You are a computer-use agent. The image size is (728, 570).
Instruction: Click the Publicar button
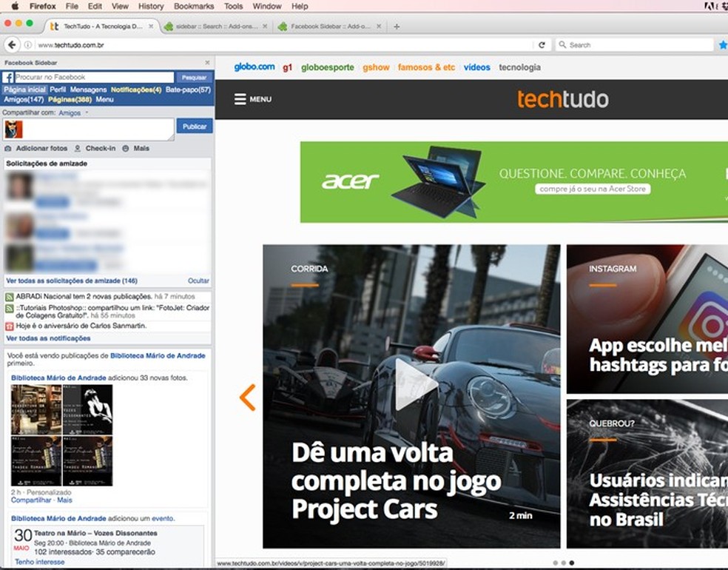pos(194,127)
